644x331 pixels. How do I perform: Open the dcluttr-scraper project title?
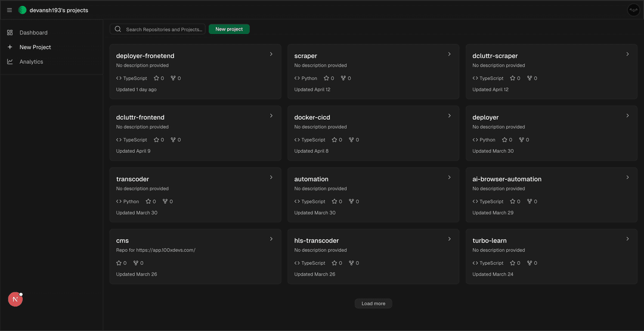pos(495,56)
